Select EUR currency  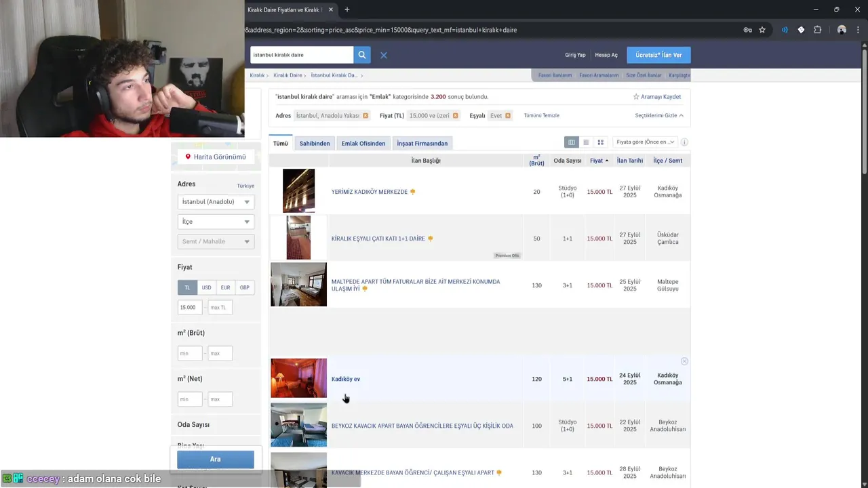(x=225, y=287)
